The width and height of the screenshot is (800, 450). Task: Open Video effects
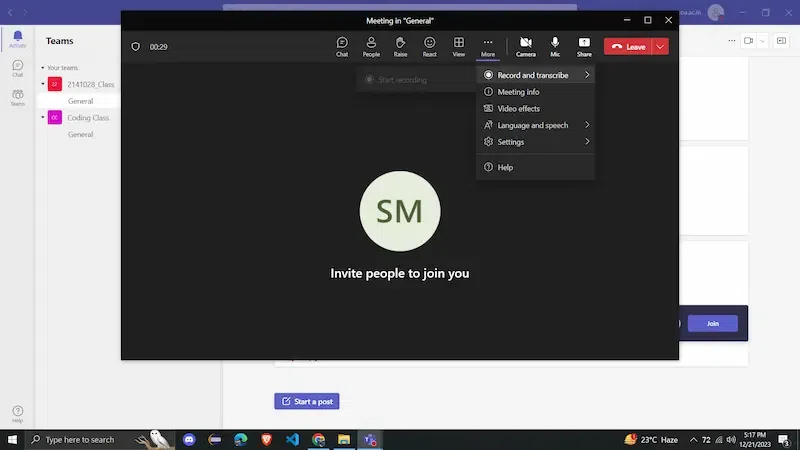click(x=535, y=108)
